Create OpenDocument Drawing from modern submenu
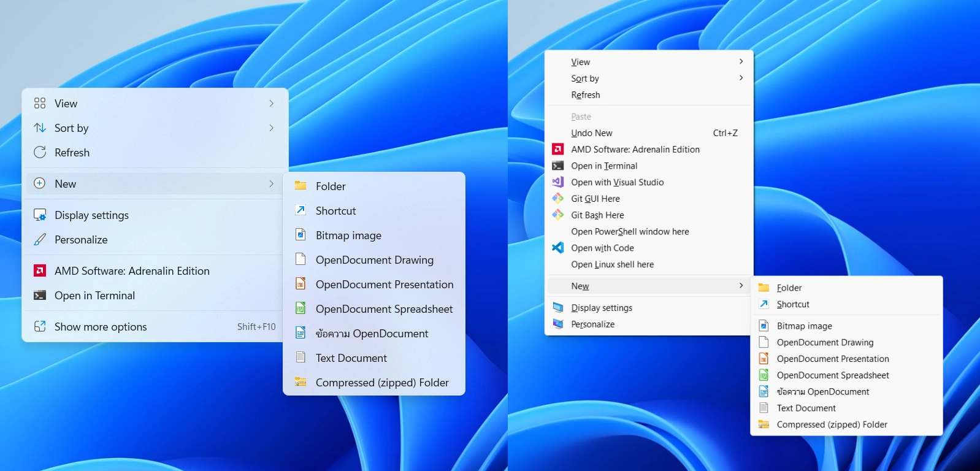 374,259
